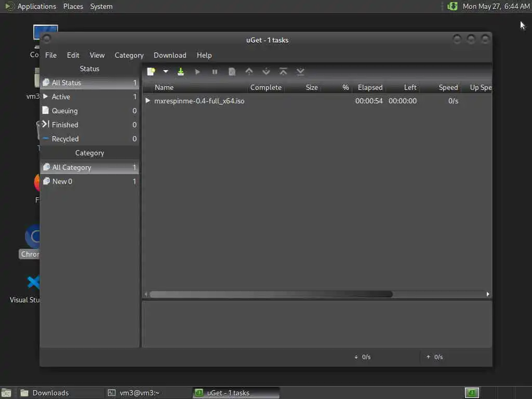Viewport: 532px width, 399px height.
Task: Open the File menu
Action: coord(51,55)
